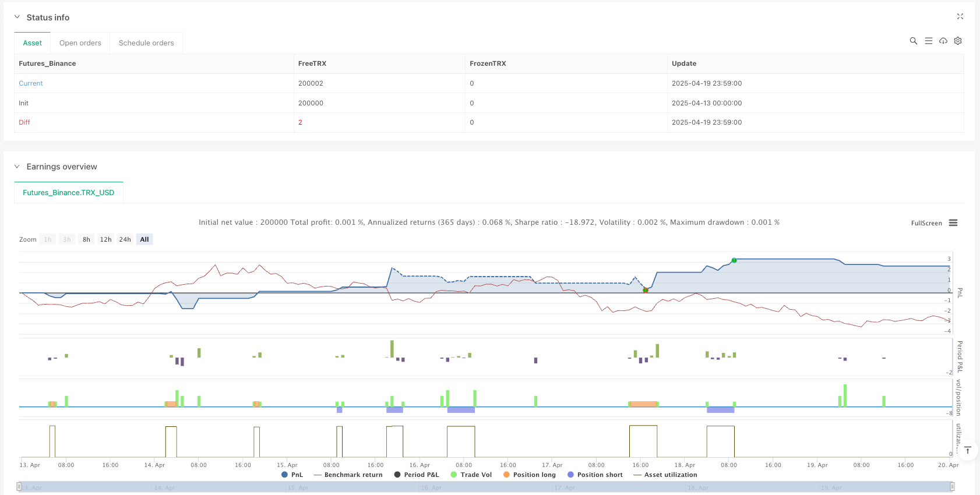Click the scroll-to-top arrow button
Image resolution: width=980 pixels, height=495 pixels.
point(967,450)
